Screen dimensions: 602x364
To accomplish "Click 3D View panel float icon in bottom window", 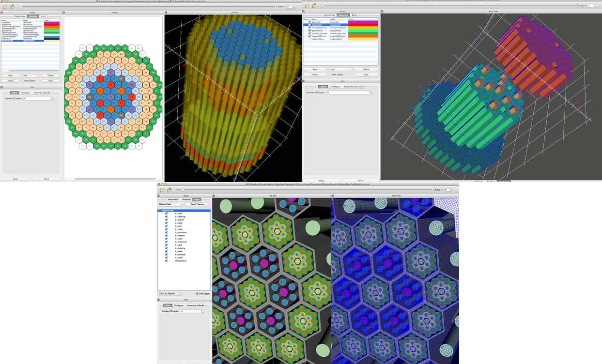I will (x=214, y=196).
